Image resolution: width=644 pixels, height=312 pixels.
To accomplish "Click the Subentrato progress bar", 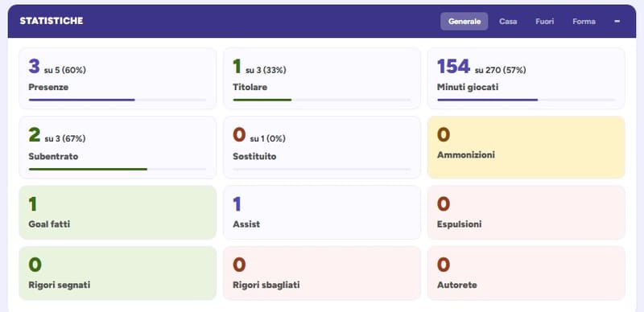I will pos(118,169).
